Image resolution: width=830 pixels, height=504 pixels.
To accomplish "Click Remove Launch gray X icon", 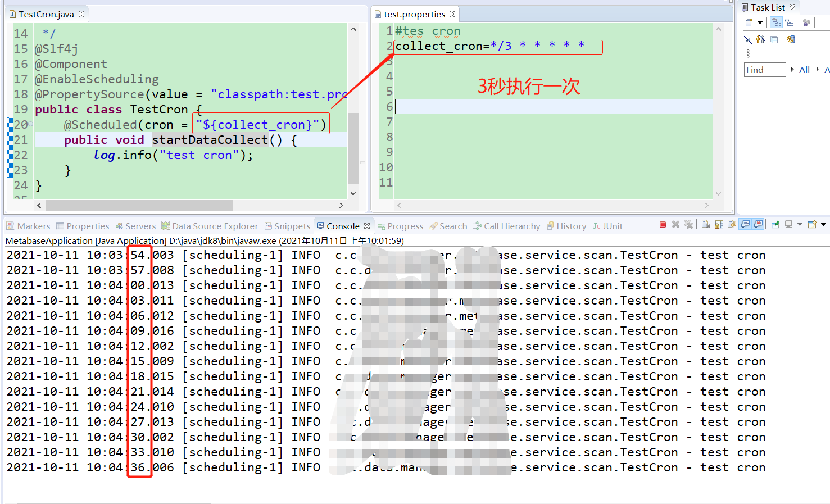I will point(675,224).
